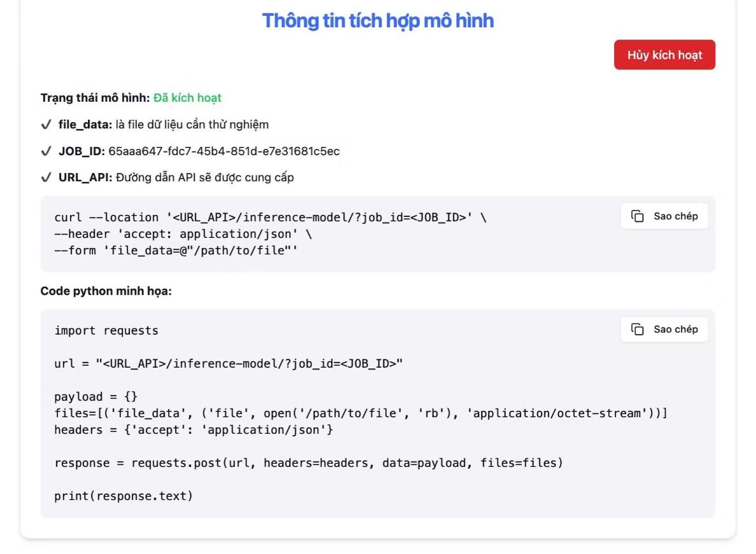Image resolution: width=756 pixels, height=554 pixels.
Task: Click the copy icon in the Python block
Action: pyautogui.click(x=637, y=329)
